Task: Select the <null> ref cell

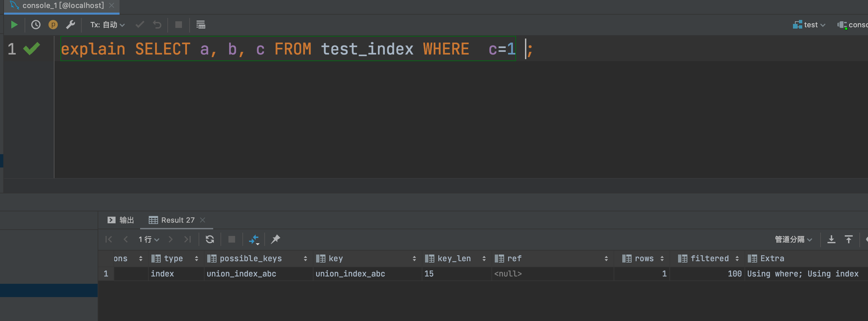Action: pos(552,274)
